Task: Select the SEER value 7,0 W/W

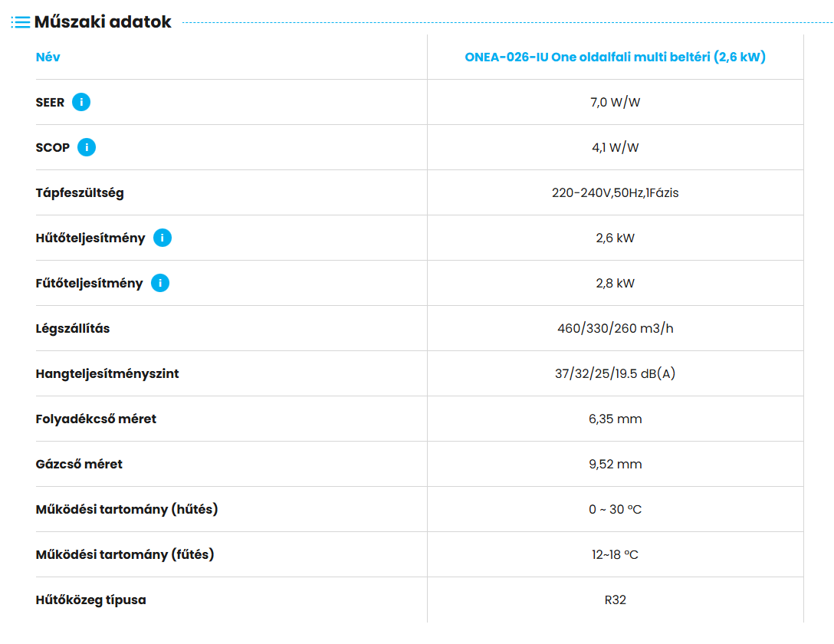Action: click(615, 102)
